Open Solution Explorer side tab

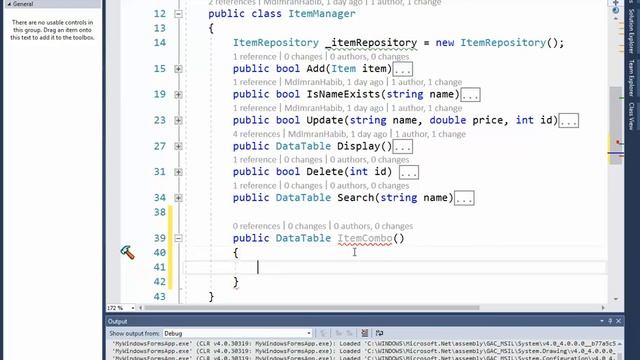631,31
